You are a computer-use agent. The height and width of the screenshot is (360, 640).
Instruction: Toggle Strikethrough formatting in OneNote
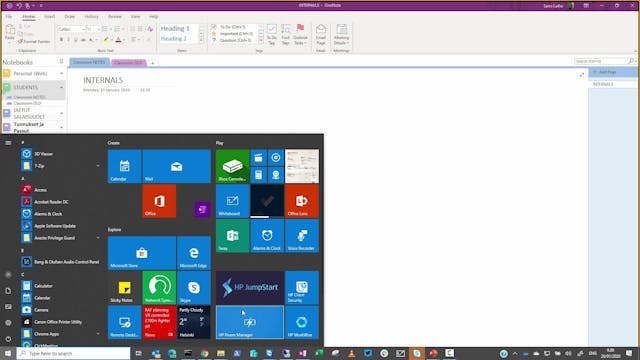(x=83, y=40)
